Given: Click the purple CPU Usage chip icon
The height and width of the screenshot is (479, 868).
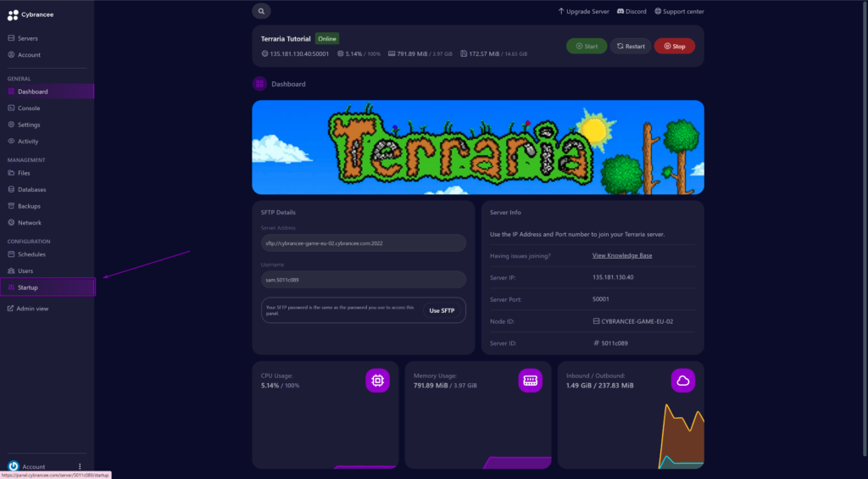Looking at the screenshot, I should coord(377,382).
